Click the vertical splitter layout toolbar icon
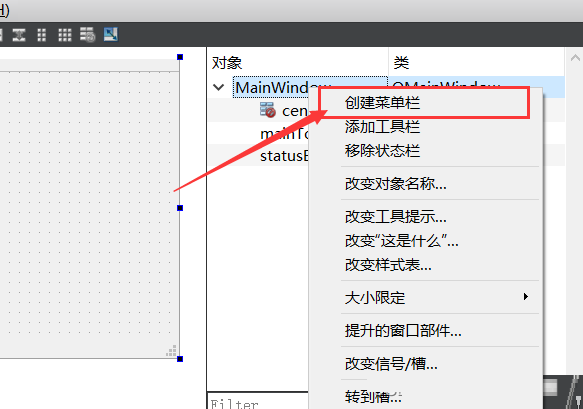Image resolution: width=583 pixels, height=409 pixels. pos(19,35)
